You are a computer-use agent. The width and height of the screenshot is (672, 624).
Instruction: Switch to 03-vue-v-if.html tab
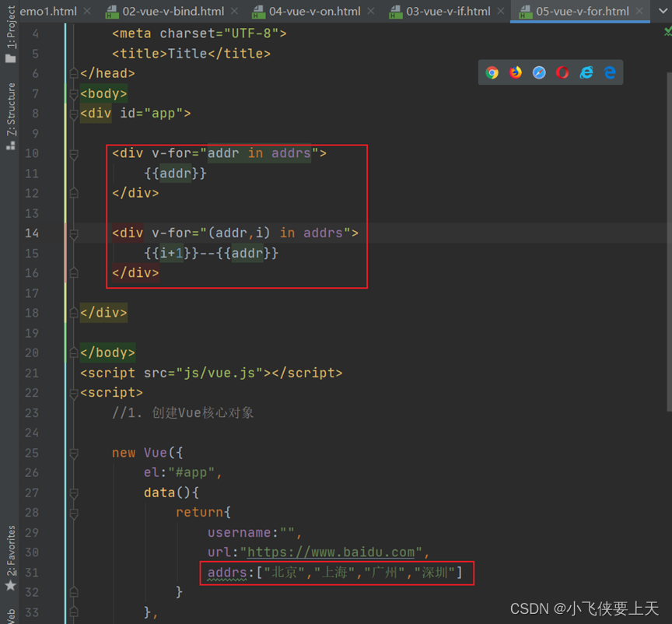(x=448, y=12)
